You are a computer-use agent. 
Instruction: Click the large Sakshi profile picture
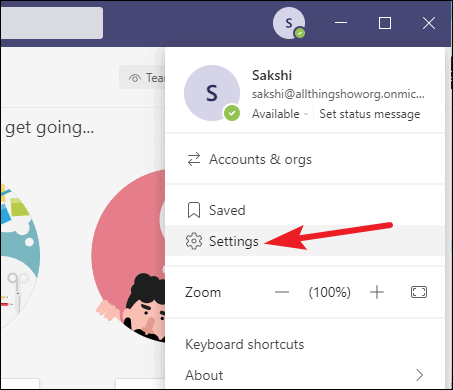212,93
